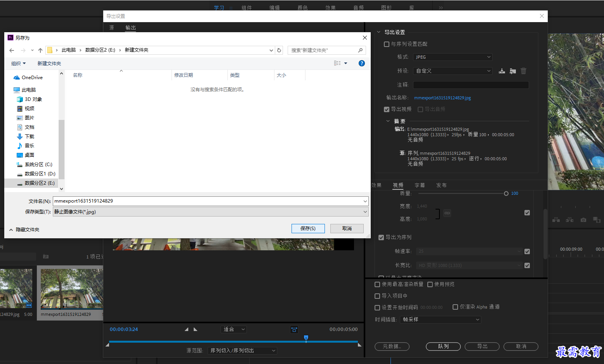This screenshot has width=604, height=364.
Task: Click the 队列 button
Action: (443, 347)
